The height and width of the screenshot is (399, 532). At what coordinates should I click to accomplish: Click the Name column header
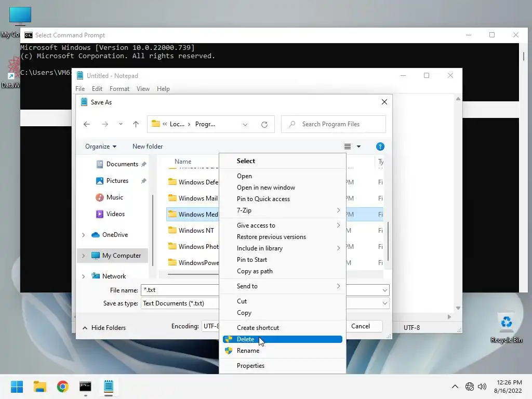[x=183, y=162]
